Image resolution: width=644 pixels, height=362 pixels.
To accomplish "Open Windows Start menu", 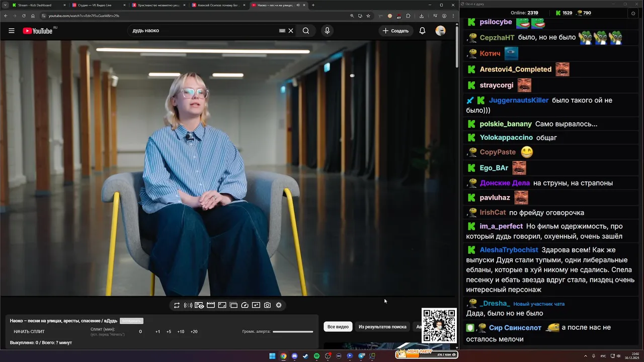I will pyautogui.click(x=272, y=356).
